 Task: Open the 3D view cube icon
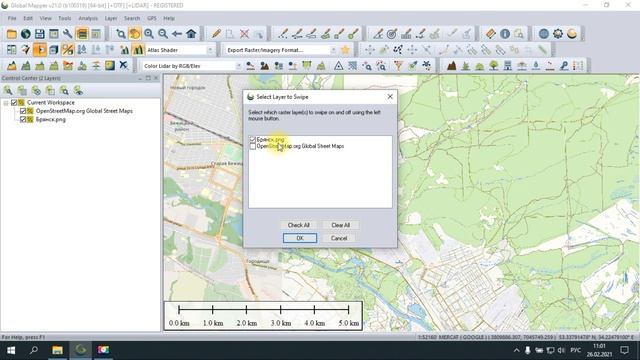coord(53,50)
